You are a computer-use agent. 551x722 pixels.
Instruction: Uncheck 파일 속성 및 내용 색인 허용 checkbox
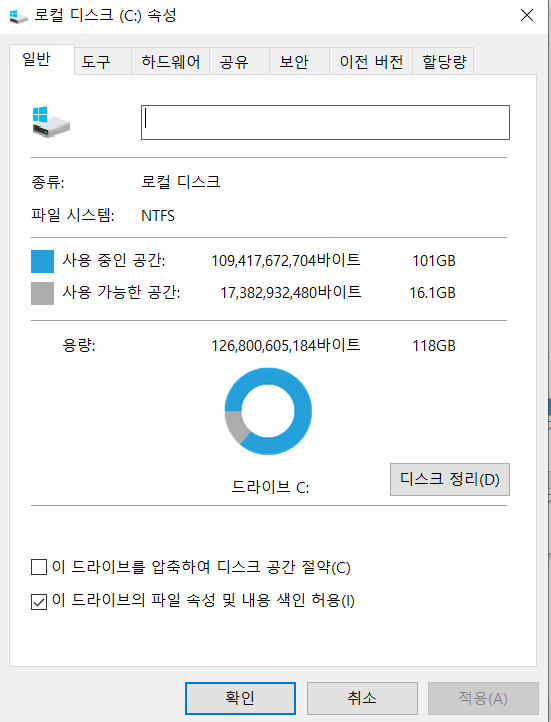(39, 601)
